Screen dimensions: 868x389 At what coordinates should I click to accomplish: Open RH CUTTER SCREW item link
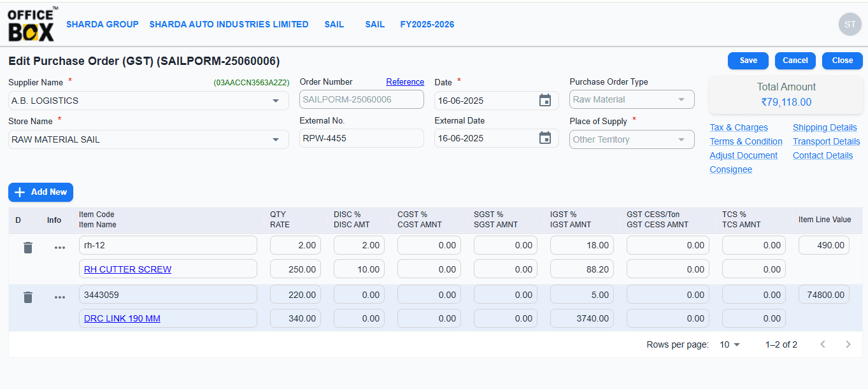click(127, 269)
